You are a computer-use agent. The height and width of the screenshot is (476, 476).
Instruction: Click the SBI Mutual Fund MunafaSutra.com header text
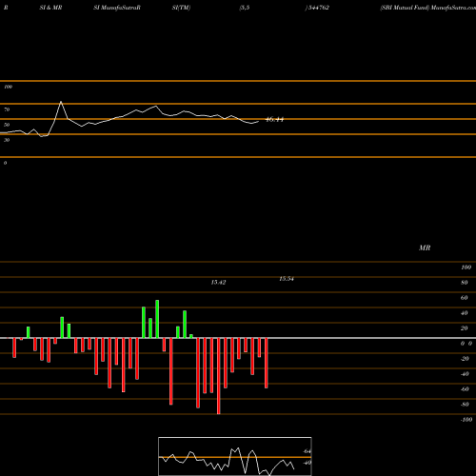(427, 8)
